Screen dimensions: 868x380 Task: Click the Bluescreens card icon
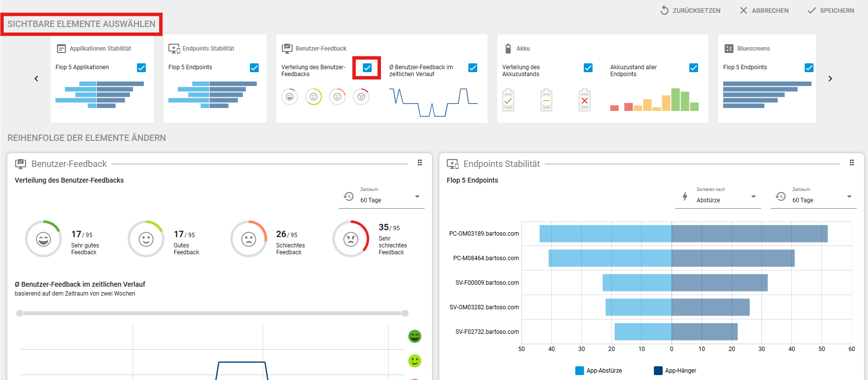point(729,49)
